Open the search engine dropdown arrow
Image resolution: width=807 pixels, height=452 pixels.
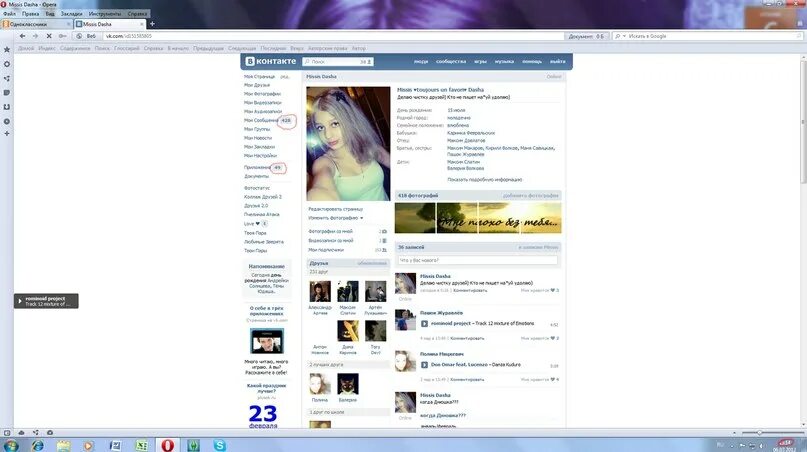click(624, 36)
